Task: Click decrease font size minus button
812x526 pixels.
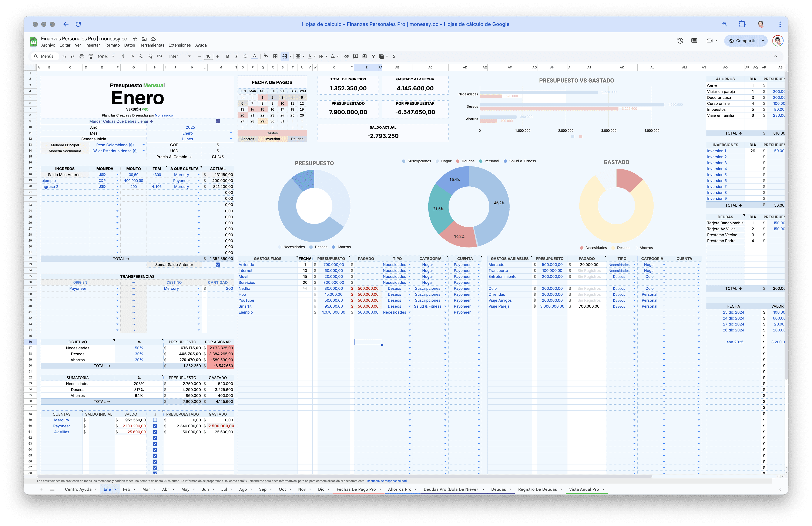Action: [199, 56]
